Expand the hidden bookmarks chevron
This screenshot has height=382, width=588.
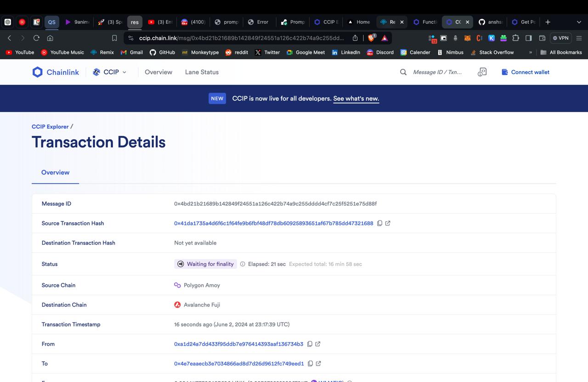pos(531,52)
